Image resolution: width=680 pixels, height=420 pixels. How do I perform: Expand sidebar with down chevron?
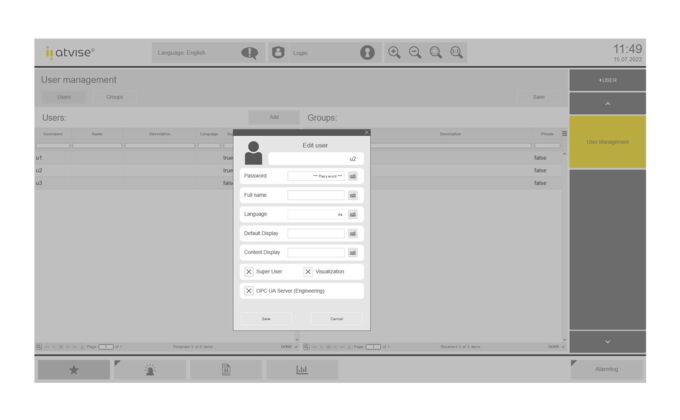pos(607,342)
